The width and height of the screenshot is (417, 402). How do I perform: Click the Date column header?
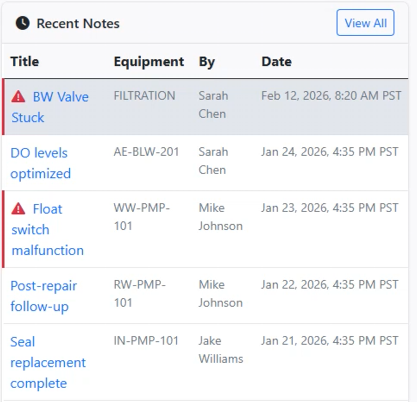tap(276, 61)
